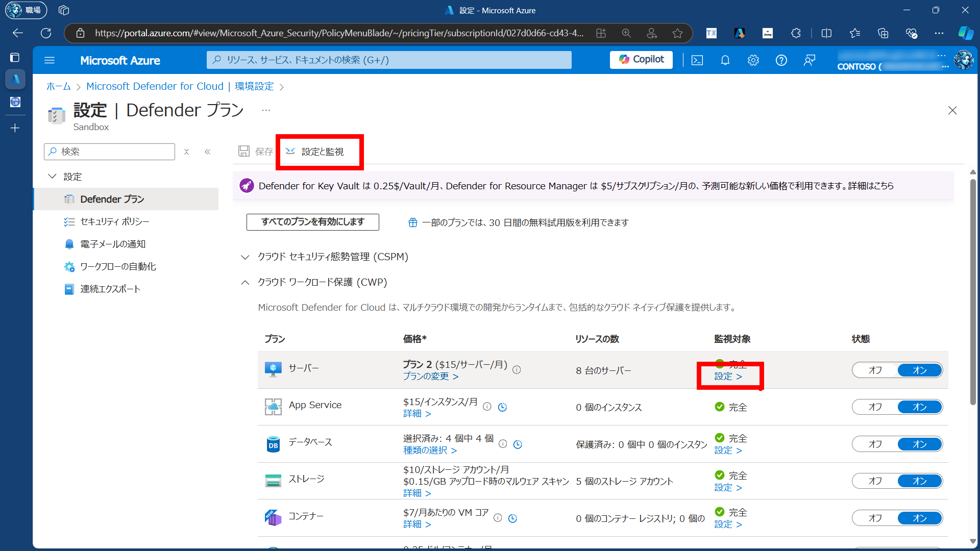Click the trial clock icon for databases row
The height and width of the screenshot is (551, 980).
pos(518,444)
